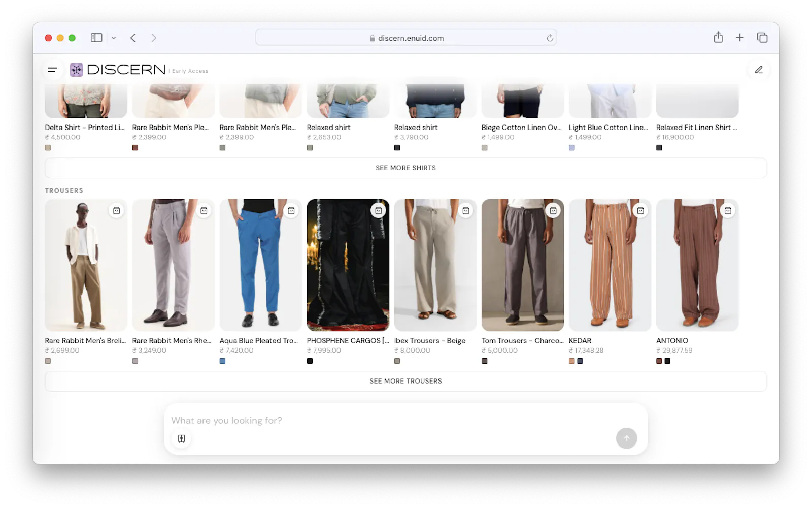
Task: Click the DISCERN logo icon
Action: coord(76,70)
